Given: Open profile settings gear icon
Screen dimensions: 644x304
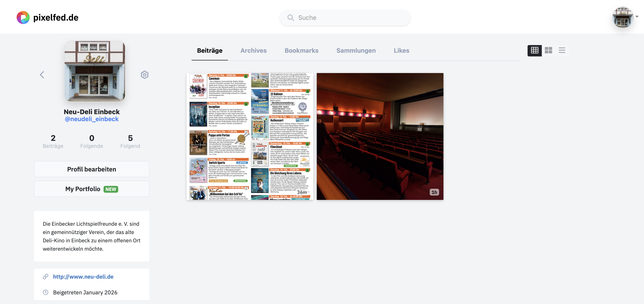Looking at the screenshot, I should [x=144, y=75].
